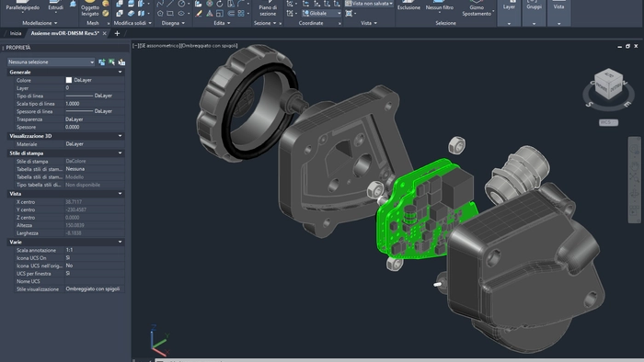This screenshot has width=644, height=362.
Task: Click the ViewCube in the viewport
Action: click(x=608, y=85)
